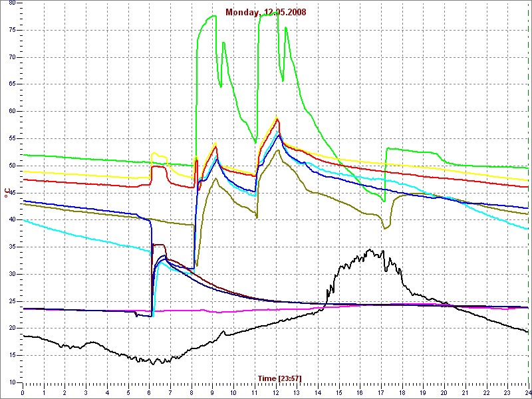Click hour 4 on the time axis
532x399 pixels.
(107, 392)
